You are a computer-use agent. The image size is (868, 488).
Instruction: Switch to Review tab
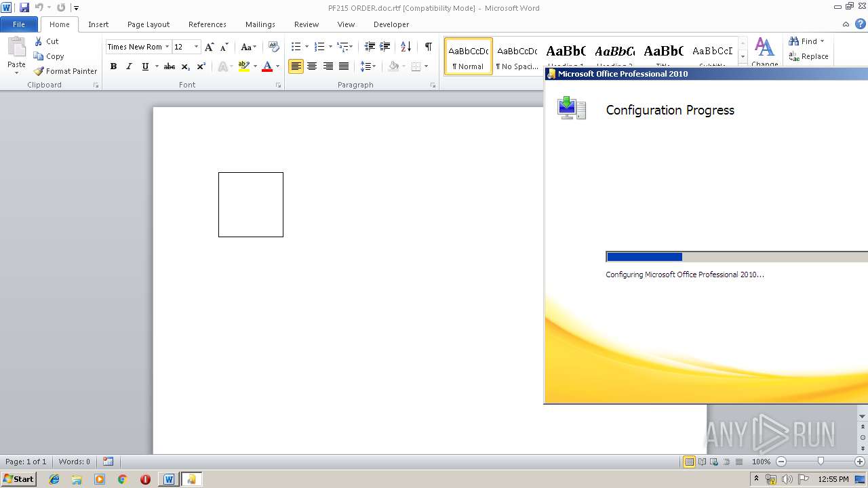click(307, 24)
